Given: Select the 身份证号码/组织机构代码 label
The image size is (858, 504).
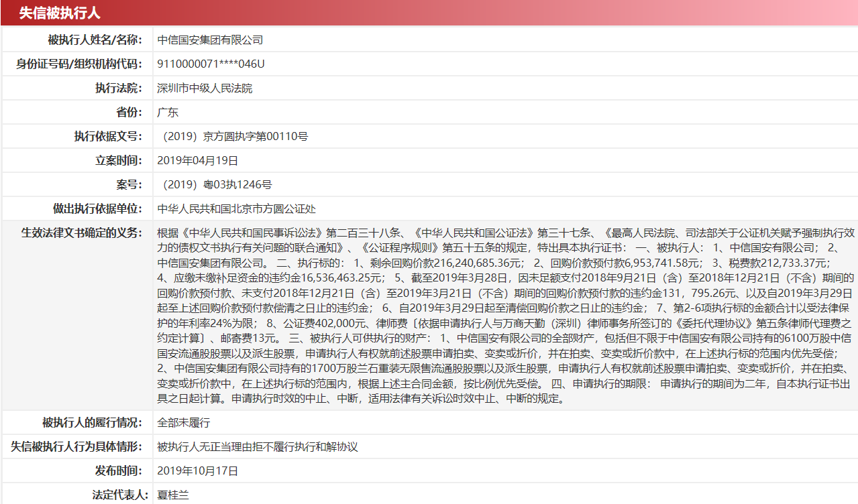Looking at the screenshot, I should [x=79, y=64].
